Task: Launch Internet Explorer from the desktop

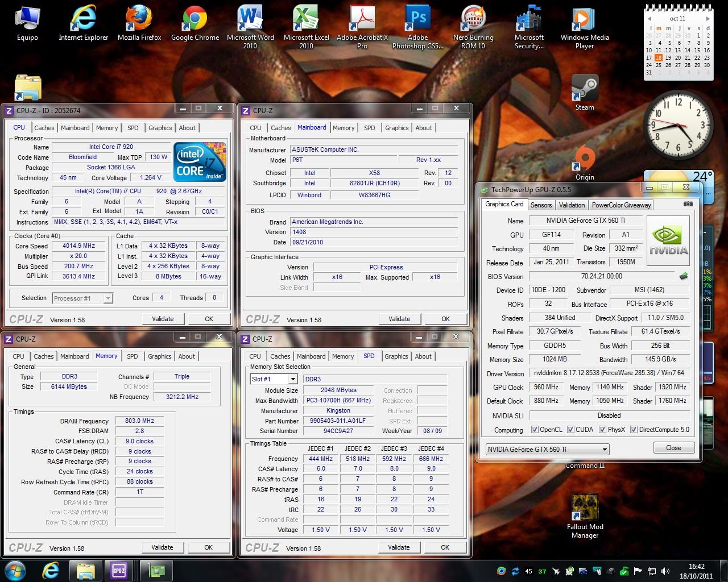Action: tap(84, 24)
